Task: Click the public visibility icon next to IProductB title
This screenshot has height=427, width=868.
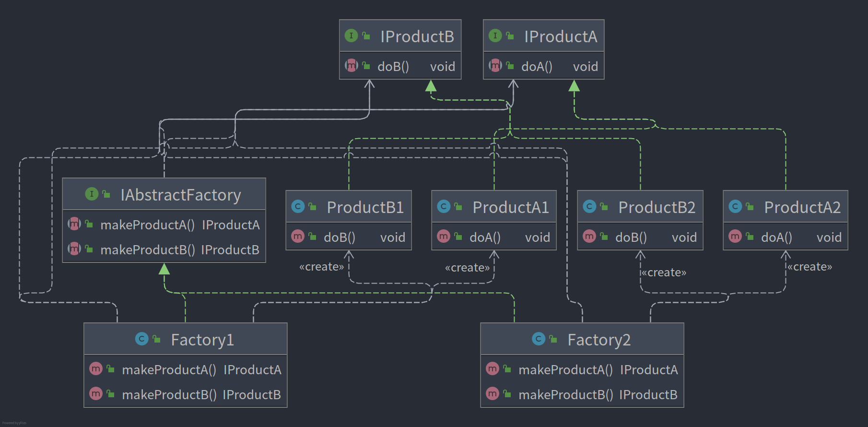Action: (366, 36)
